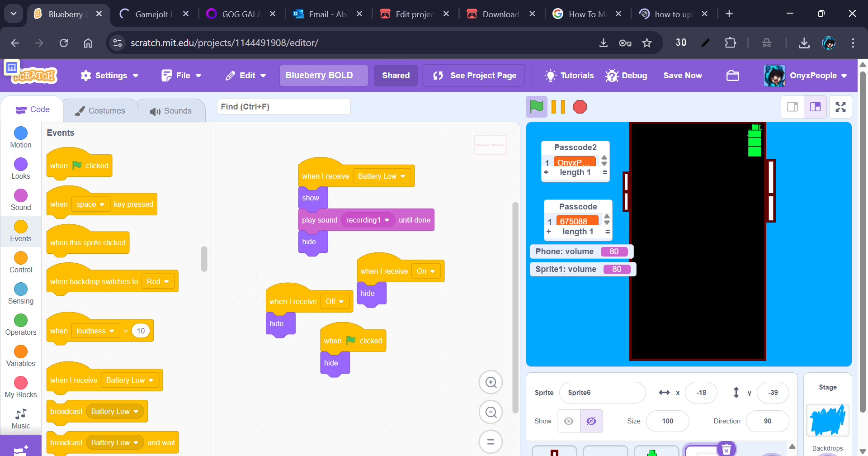Switch to the Sounds tab
The image size is (868, 456).
(171, 111)
